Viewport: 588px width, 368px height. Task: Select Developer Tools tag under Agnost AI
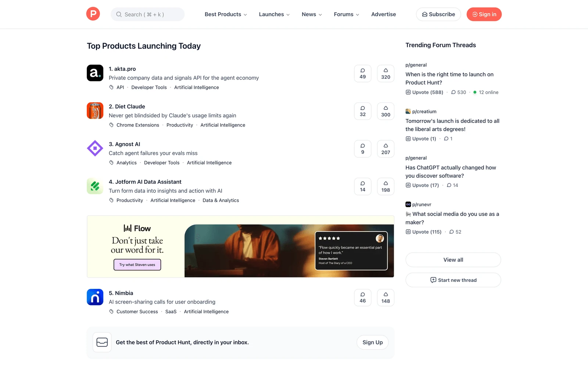pos(162,163)
